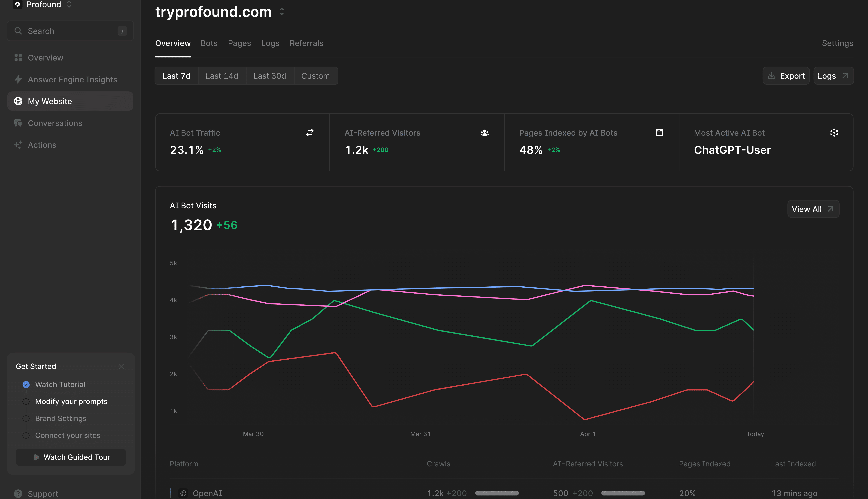
Task: Switch to the Pages tab
Action: coord(239,43)
